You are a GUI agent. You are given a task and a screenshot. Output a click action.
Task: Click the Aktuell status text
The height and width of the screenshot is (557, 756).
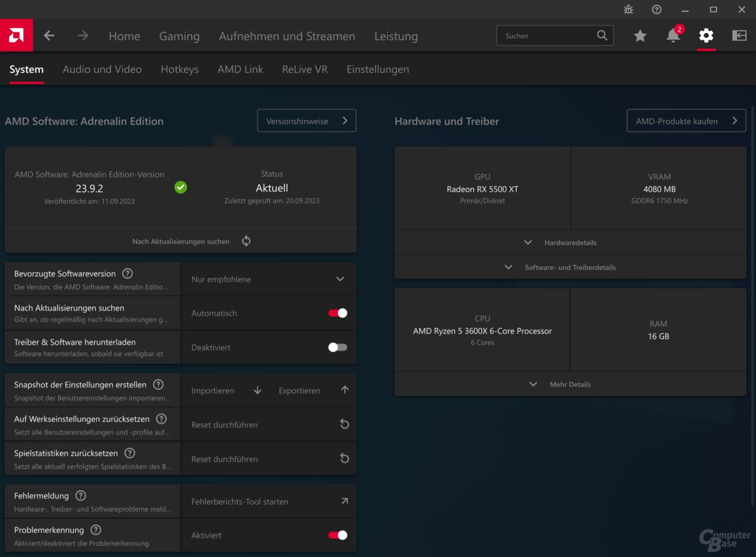[272, 188]
